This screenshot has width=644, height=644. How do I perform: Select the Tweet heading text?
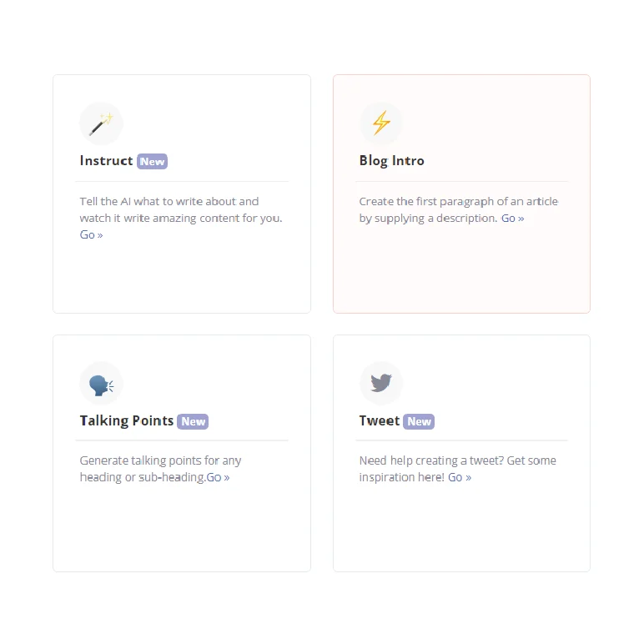[x=380, y=421]
